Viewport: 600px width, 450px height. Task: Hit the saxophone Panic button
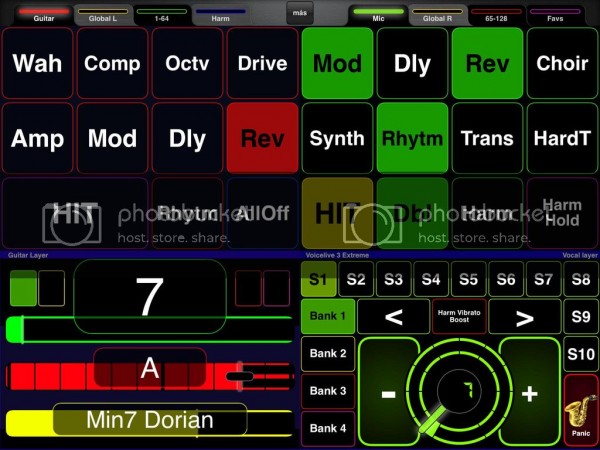(581, 411)
